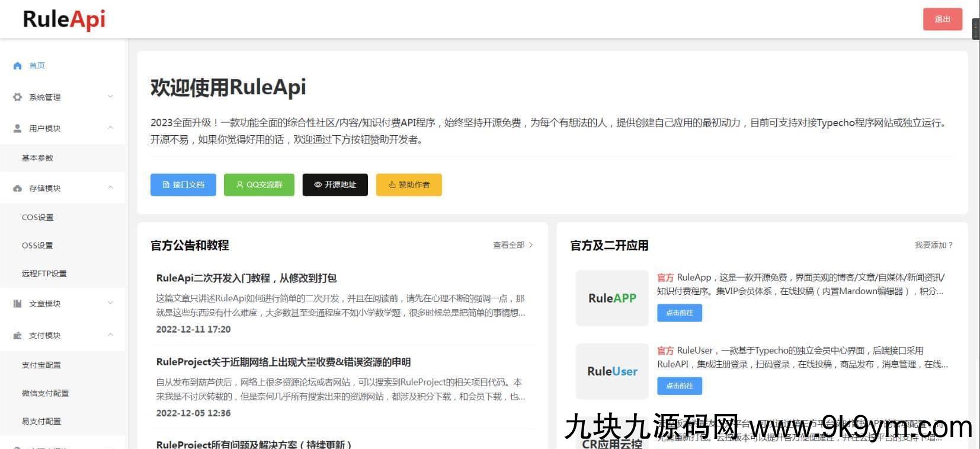The image size is (980, 449).
Task: Click heading 官方及二开应用
Action: (609, 246)
